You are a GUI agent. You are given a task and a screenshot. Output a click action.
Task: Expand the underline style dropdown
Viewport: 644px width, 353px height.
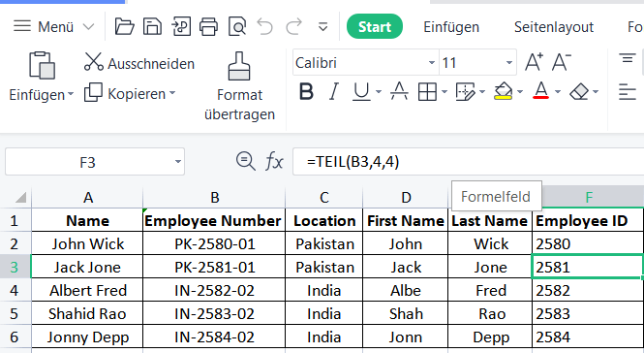tap(379, 92)
